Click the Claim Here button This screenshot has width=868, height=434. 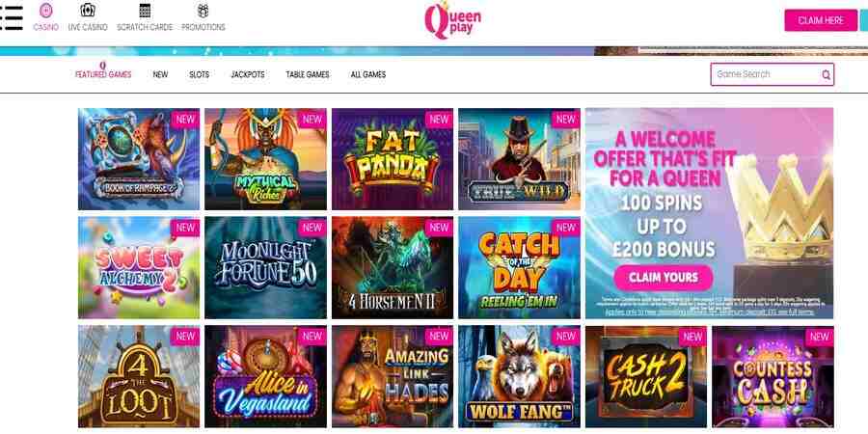(x=821, y=20)
